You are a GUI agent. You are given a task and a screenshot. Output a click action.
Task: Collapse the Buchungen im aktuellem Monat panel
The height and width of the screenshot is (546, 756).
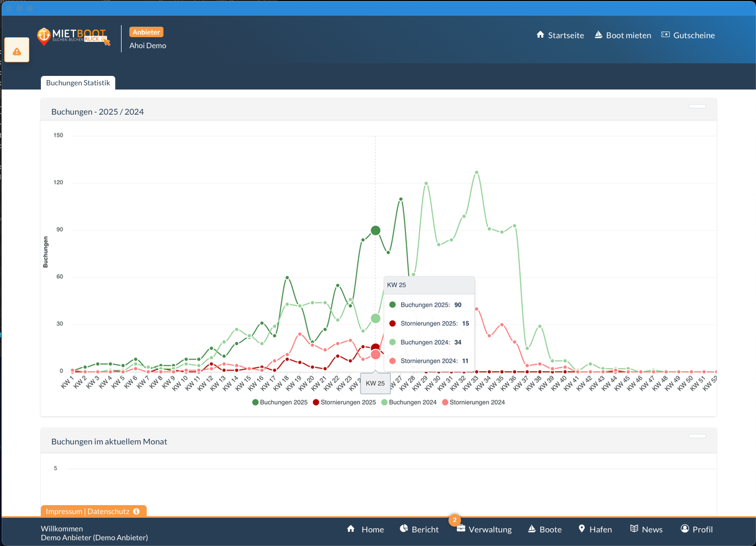(697, 436)
